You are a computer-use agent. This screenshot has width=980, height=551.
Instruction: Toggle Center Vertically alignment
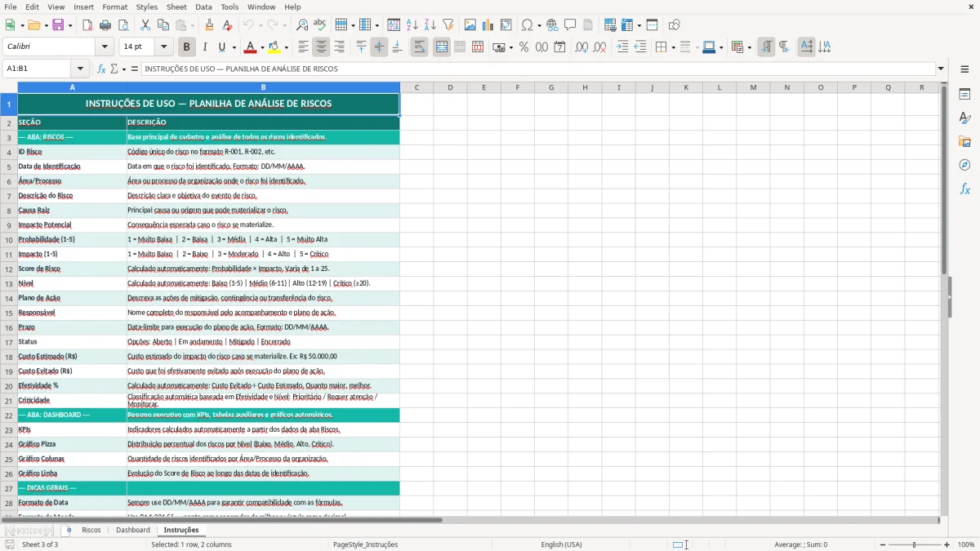point(379,47)
